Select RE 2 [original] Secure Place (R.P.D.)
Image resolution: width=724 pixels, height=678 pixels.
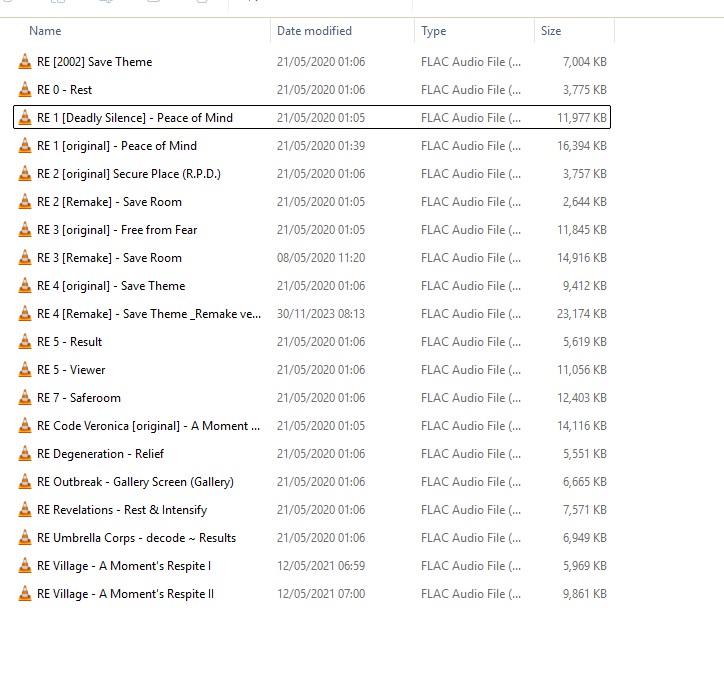pos(129,174)
